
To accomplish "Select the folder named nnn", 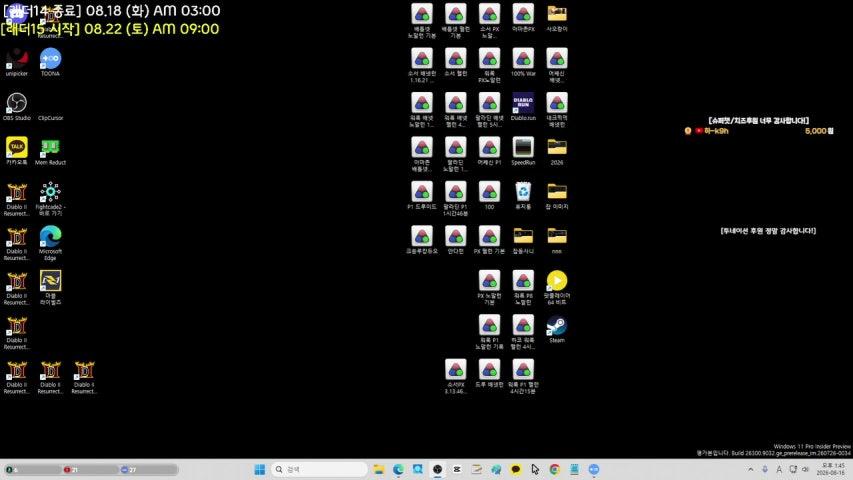I will [x=557, y=241].
